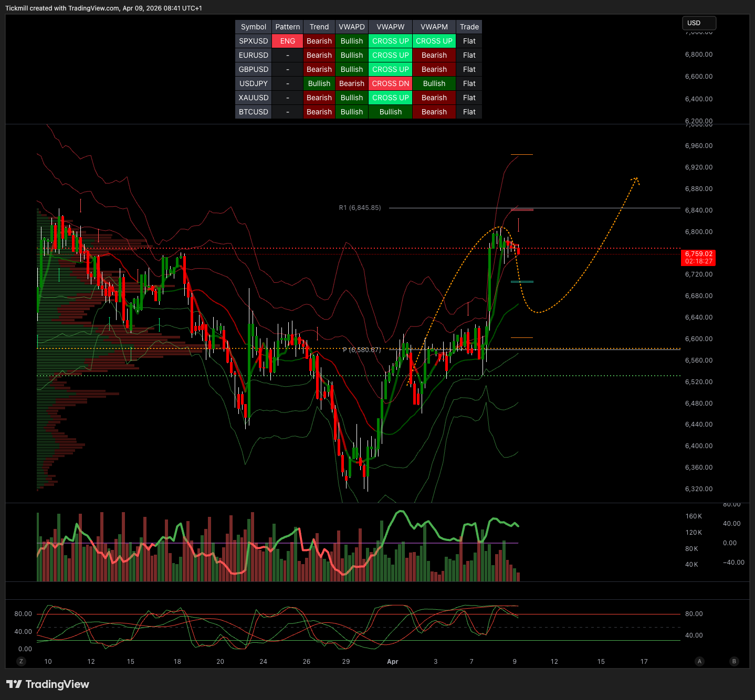
Task: Click the VWAPW column header
Action: [x=390, y=27]
